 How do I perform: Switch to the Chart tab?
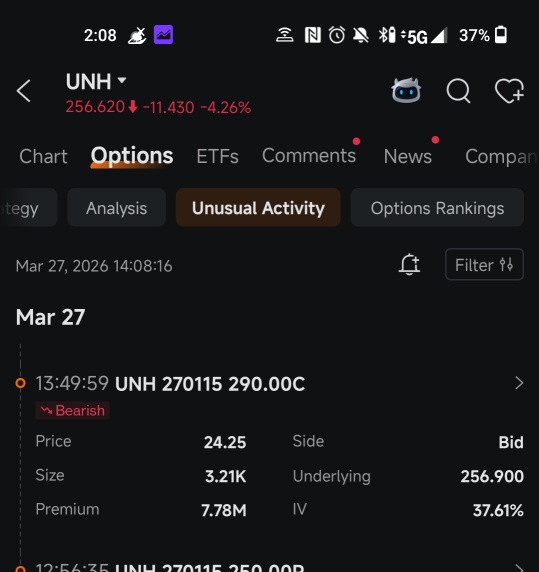[x=43, y=156]
